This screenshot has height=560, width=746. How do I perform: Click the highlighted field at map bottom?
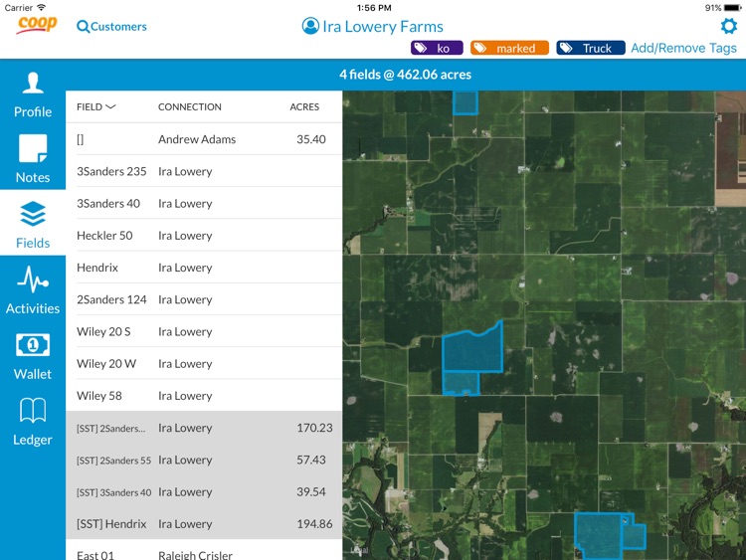pos(599,535)
